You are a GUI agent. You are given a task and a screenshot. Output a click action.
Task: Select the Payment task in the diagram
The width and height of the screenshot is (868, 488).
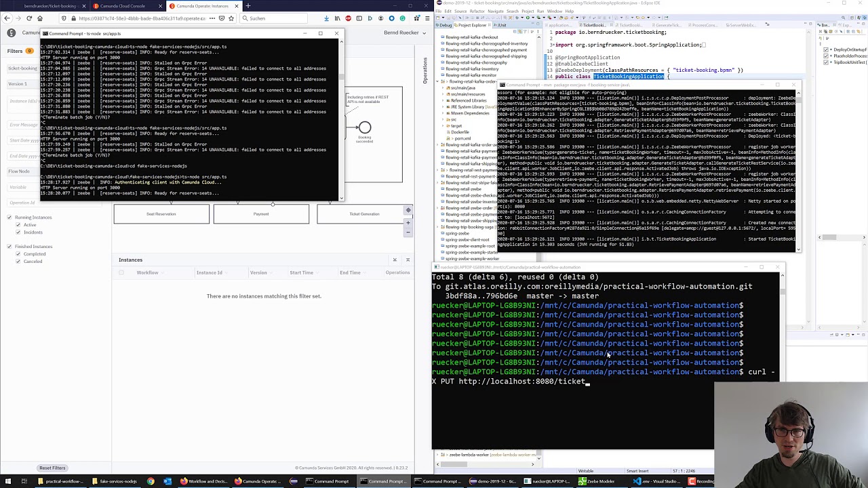tap(261, 214)
